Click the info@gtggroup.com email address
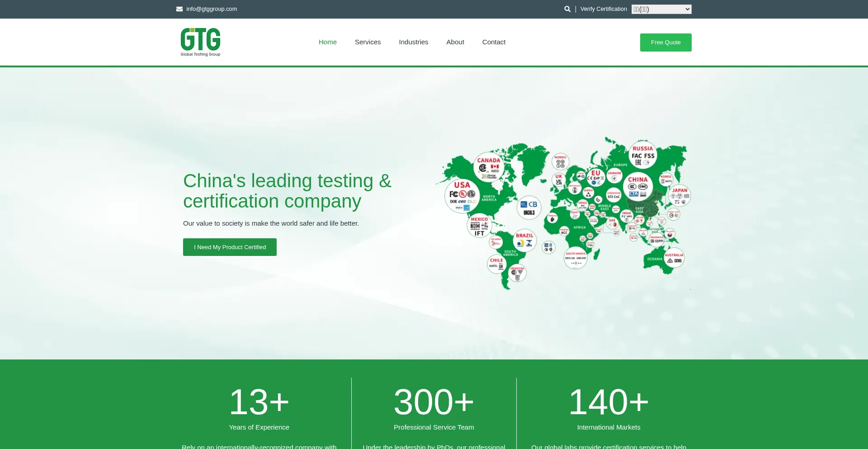The image size is (868, 449). [212, 9]
